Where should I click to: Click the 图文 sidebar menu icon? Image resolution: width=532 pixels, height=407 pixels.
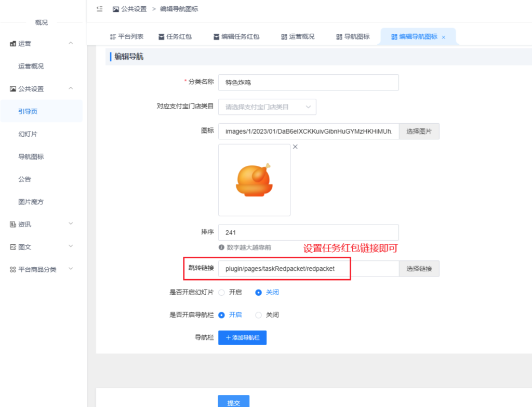(x=12, y=247)
